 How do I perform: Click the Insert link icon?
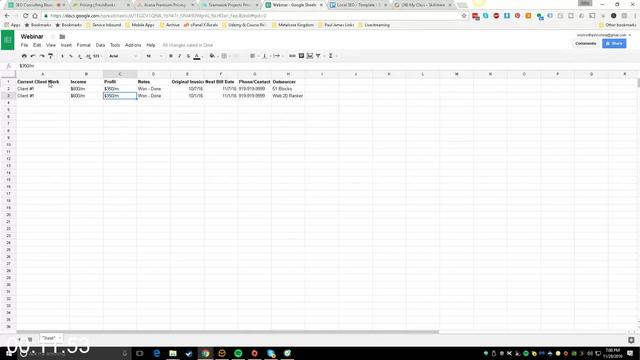tap(292, 56)
